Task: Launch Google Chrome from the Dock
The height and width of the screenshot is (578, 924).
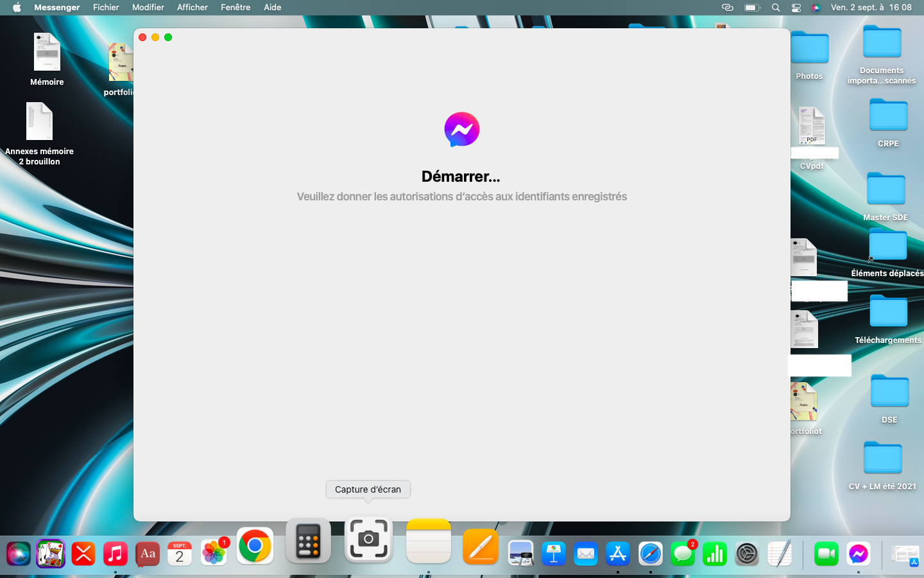Action: (x=255, y=546)
